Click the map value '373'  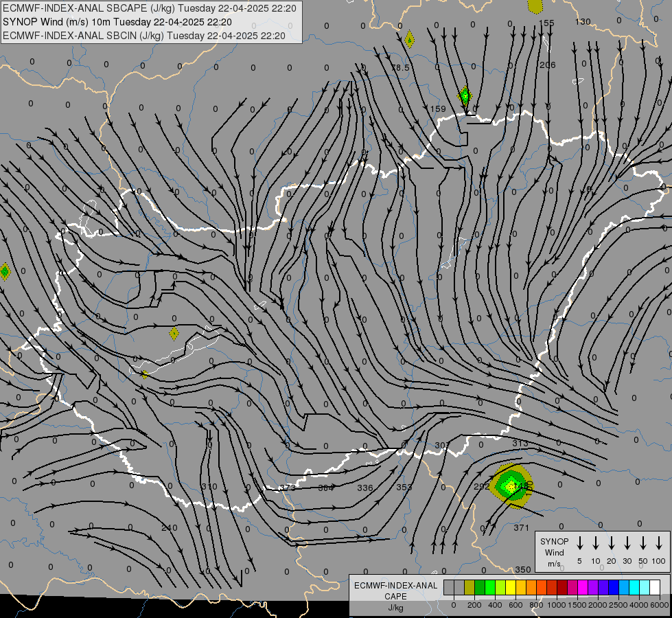coord(288,488)
